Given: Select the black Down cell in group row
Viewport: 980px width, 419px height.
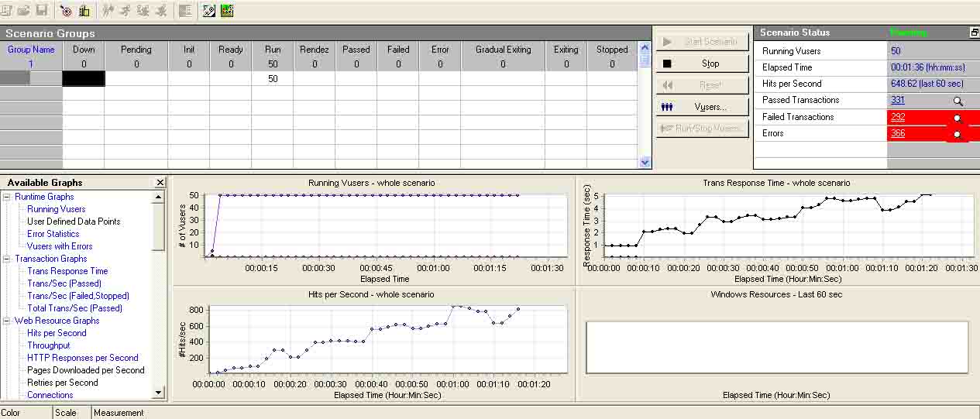Looking at the screenshot, I should point(84,78).
